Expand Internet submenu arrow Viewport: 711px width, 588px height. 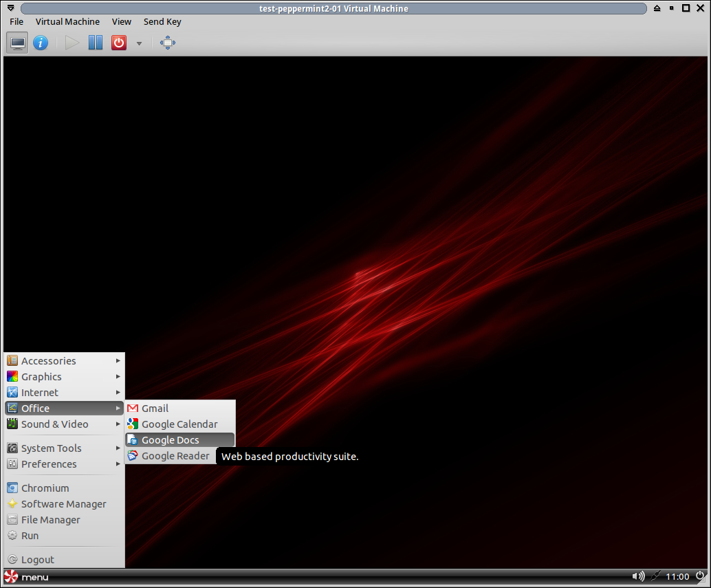coord(118,393)
